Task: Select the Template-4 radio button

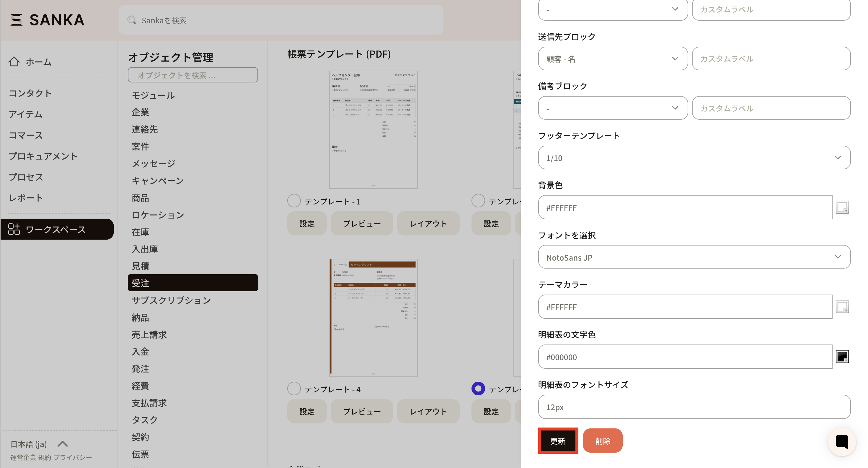Action: 294,389
